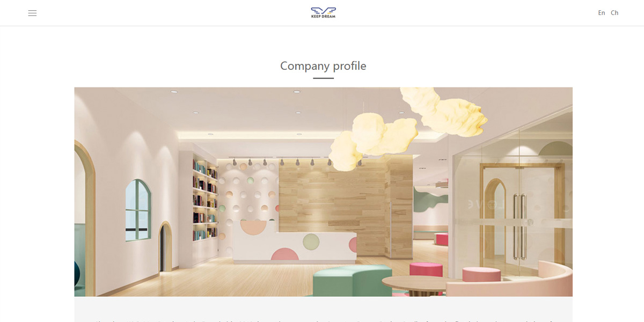Screen dimensions: 644x322
Task: Click the bookshelf in the interior photo
Action: coord(205,199)
